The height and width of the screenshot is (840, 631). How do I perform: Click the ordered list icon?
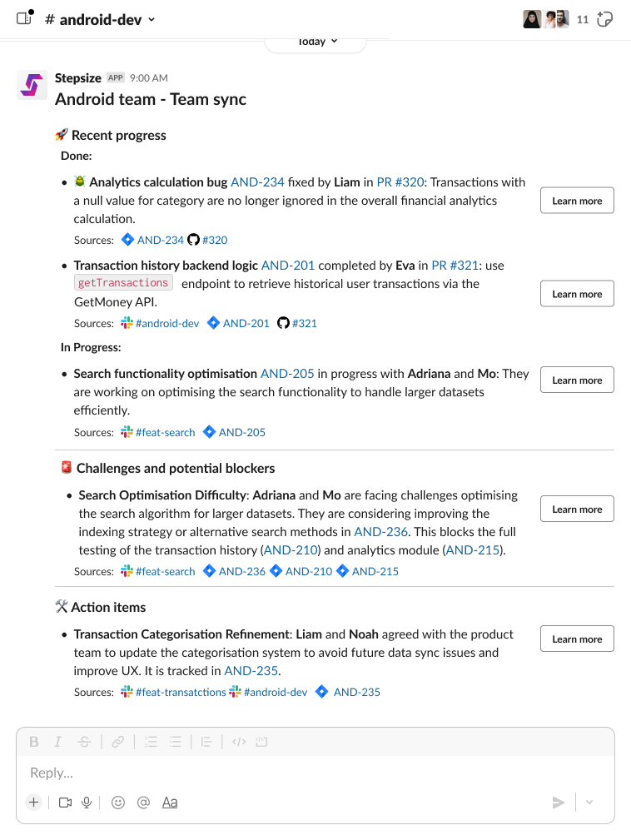point(151,742)
